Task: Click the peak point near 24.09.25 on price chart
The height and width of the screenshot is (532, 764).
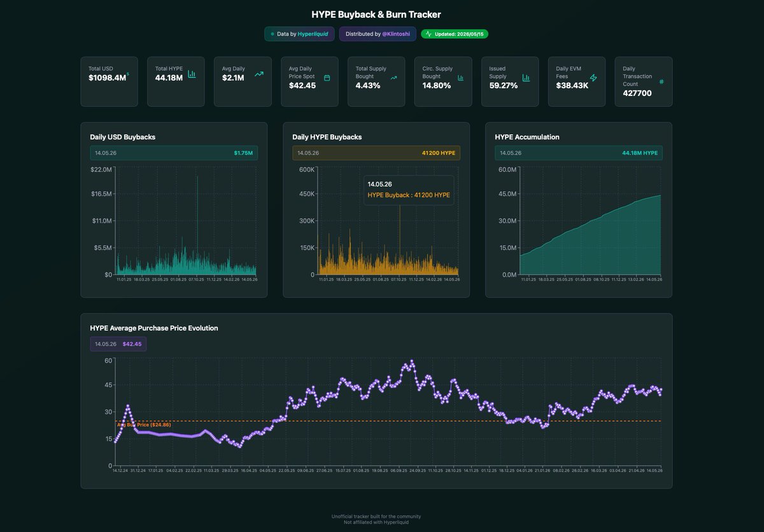Action: point(413,361)
